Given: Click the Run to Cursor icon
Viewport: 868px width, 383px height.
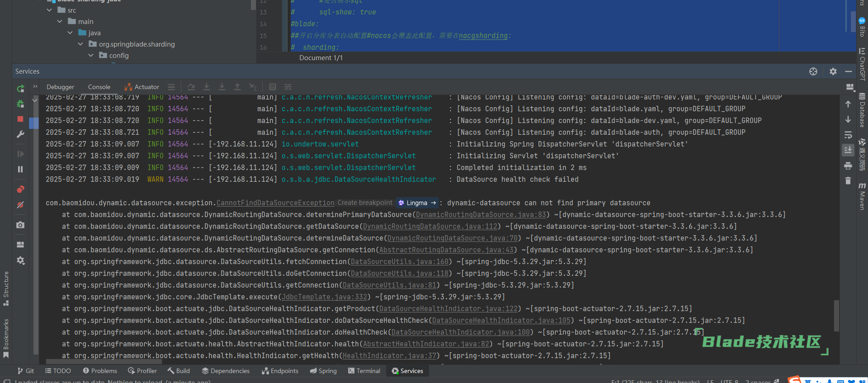Looking at the screenshot, I should coord(253,87).
